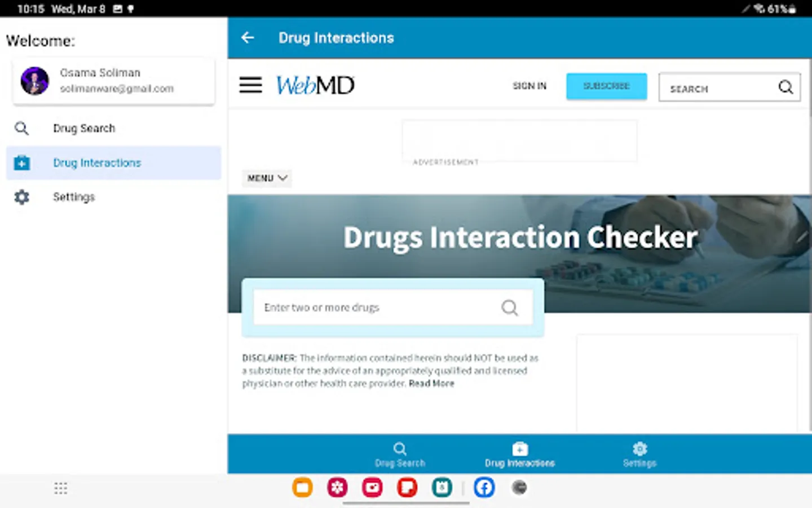Screen dimensions: 812x508
Task: Click the battery indicator in status bar
Action: pyautogui.click(x=782, y=8)
